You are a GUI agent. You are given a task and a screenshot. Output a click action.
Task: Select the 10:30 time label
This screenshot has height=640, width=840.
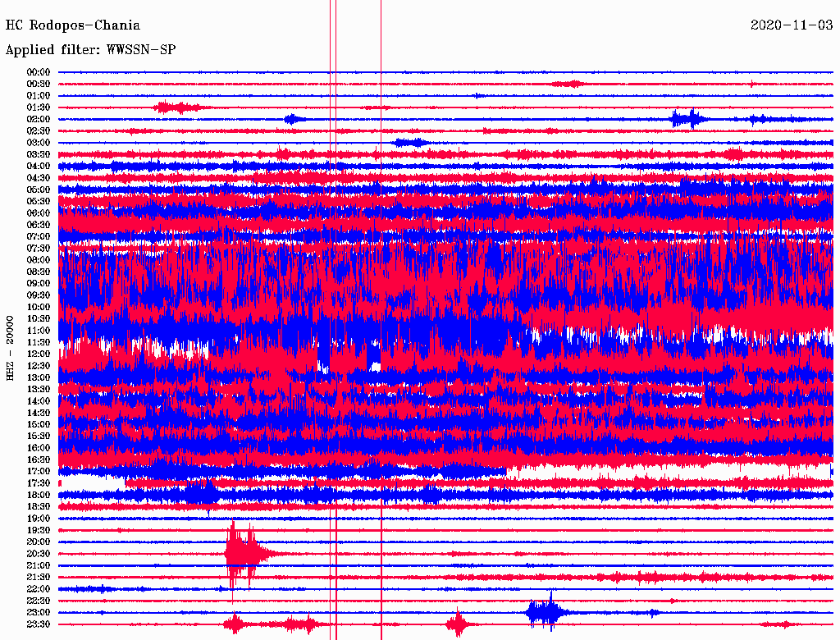[x=39, y=319]
